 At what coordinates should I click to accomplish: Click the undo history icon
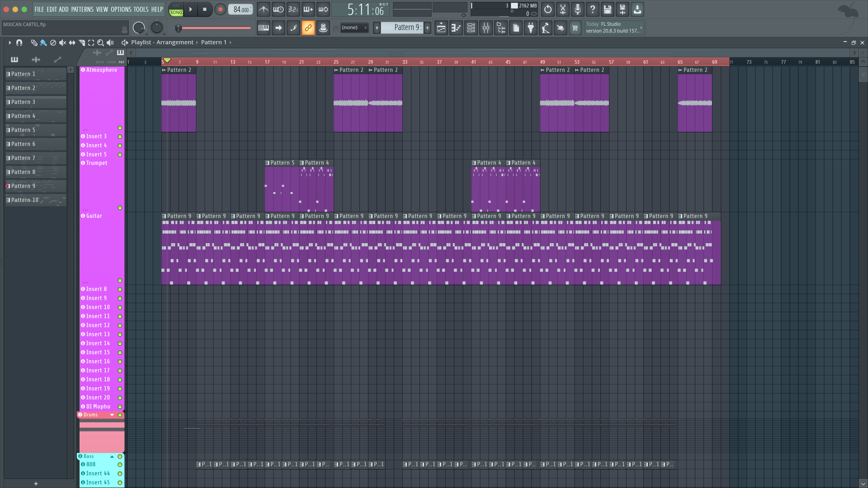[548, 9]
